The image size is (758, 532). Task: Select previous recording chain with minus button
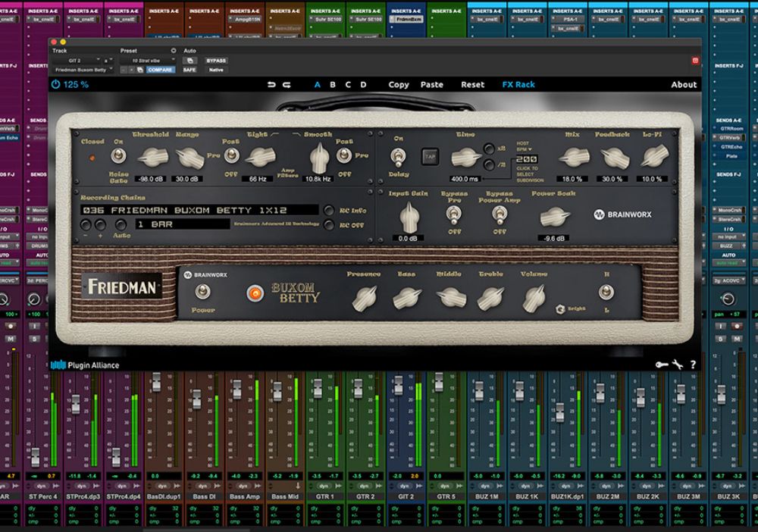pyautogui.click(x=86, y=225)
